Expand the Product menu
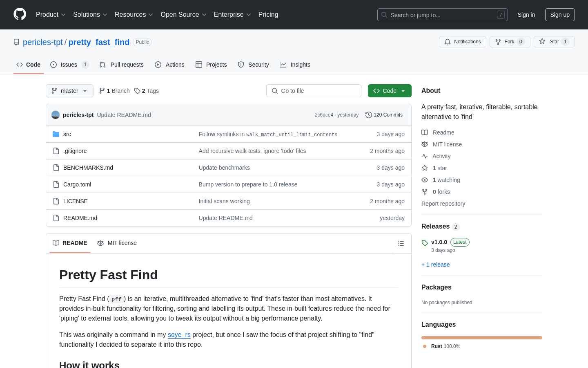This screenshot has width=588, height=368. point(51,15)
